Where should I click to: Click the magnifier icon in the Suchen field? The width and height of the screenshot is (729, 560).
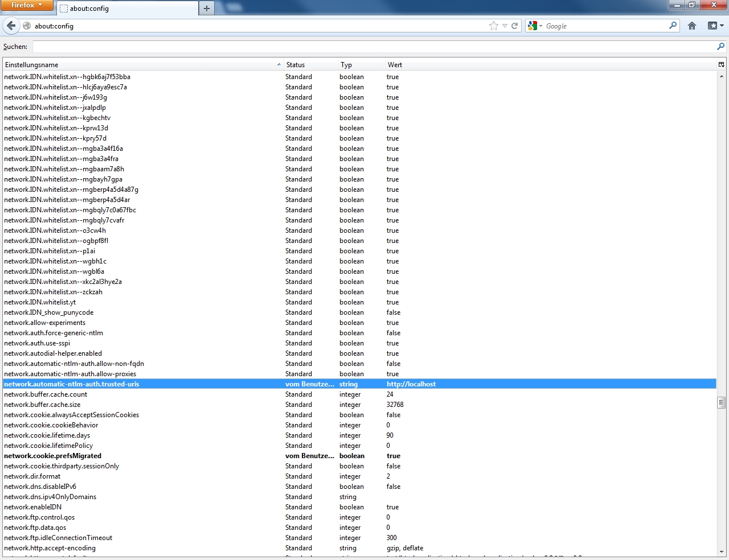tap(720, 47)
